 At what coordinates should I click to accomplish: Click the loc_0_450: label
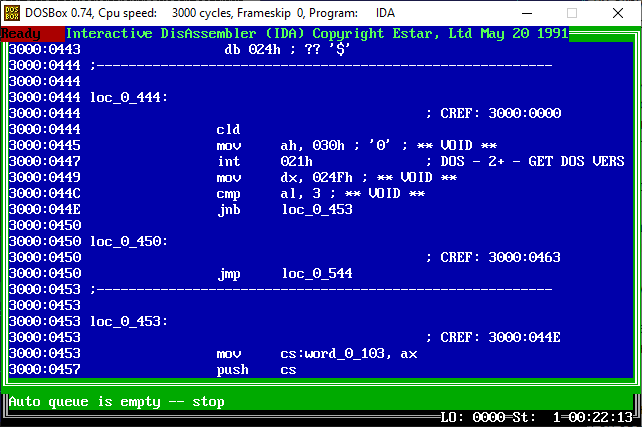click(129, 242)
